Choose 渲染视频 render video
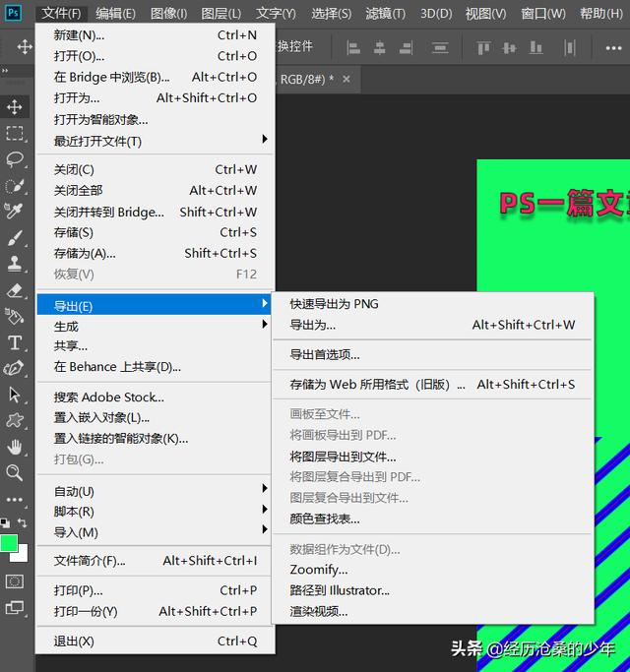The image size is (630, 672). pos(433,611)
